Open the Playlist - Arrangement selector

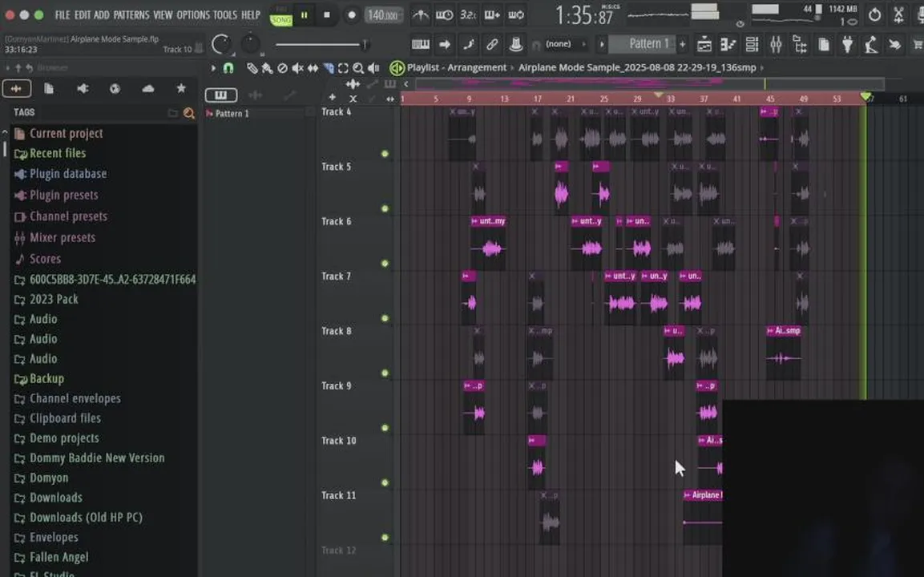(457, 68)
